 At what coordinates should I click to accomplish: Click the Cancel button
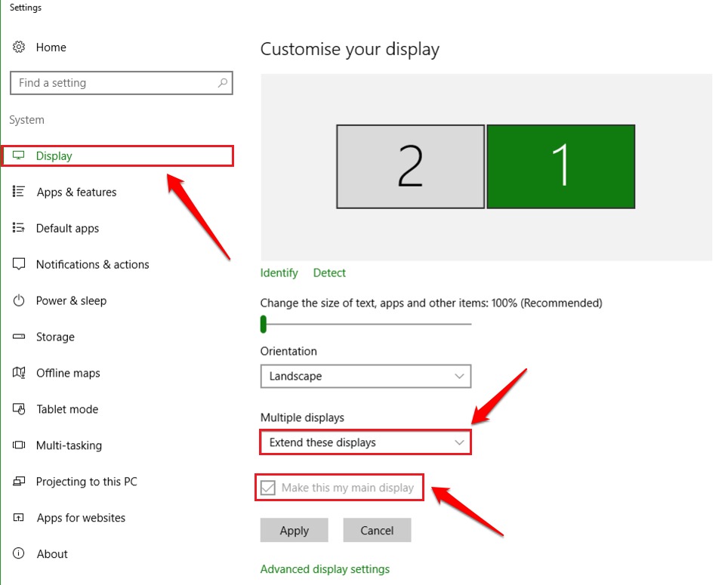[377, 530]
